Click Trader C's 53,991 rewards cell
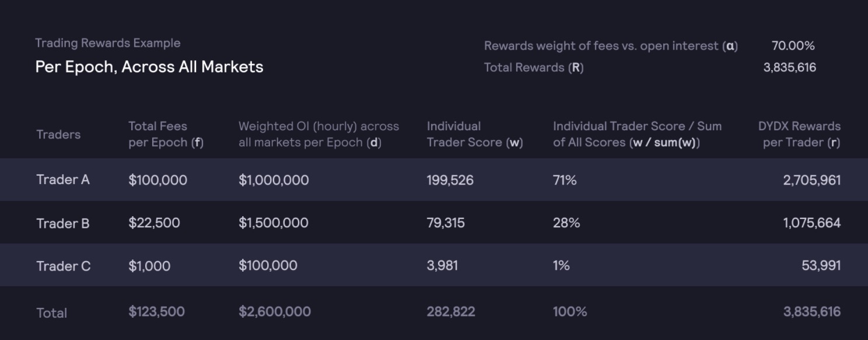Screen dimensions: 868x340 (x=821, y=266)
